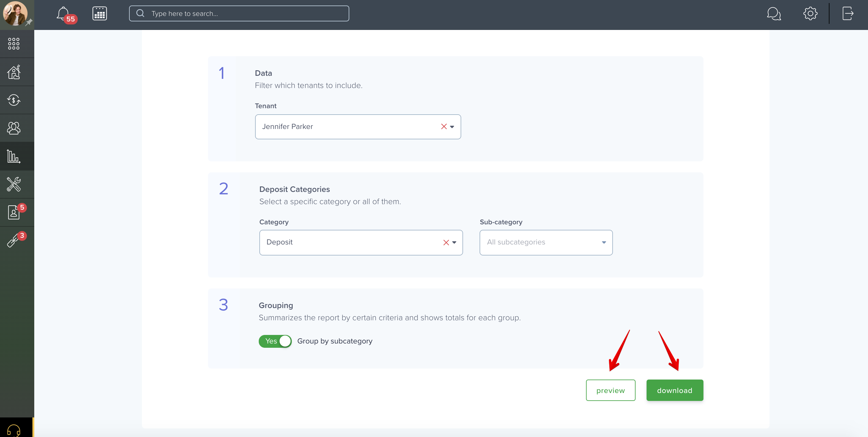This screenshot has height=437, width=868.
Task: Toggle the Group by subcategory switch
Action: pyautogui.click(x=275, y=341)
